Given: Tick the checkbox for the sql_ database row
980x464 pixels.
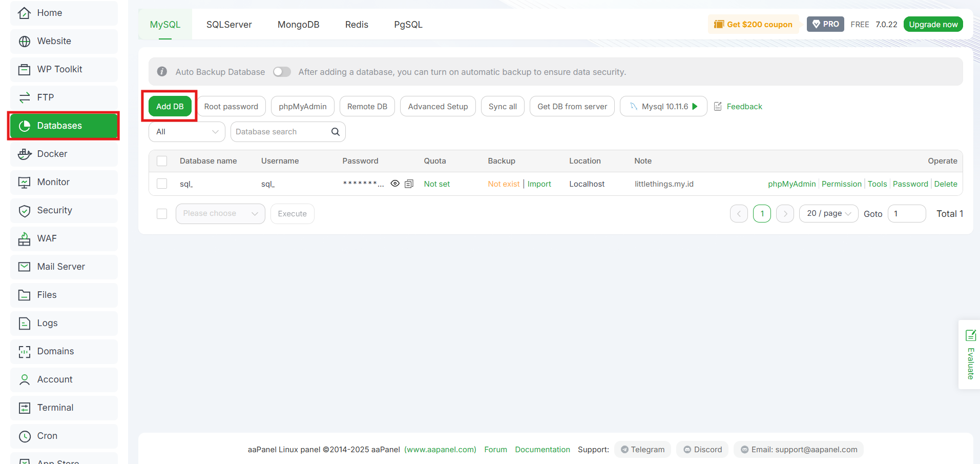Looking at the screenshot, I should (162, 184).
